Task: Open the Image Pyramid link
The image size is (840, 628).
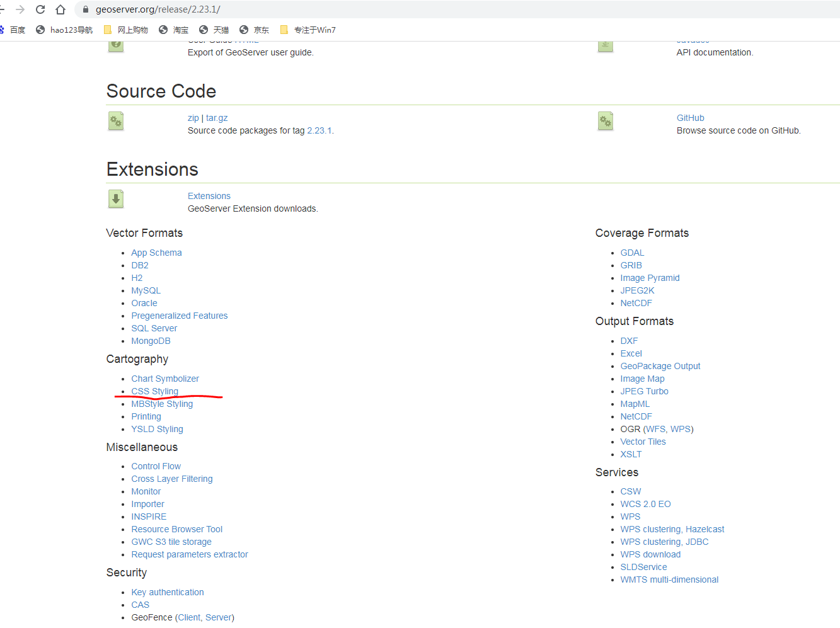Action: [x=650, y=278]
